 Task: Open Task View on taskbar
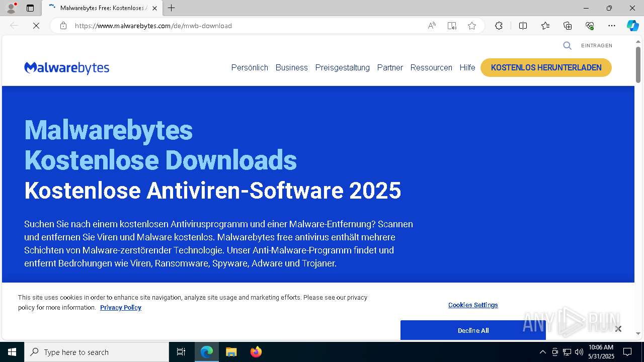[x=181, y=352]
